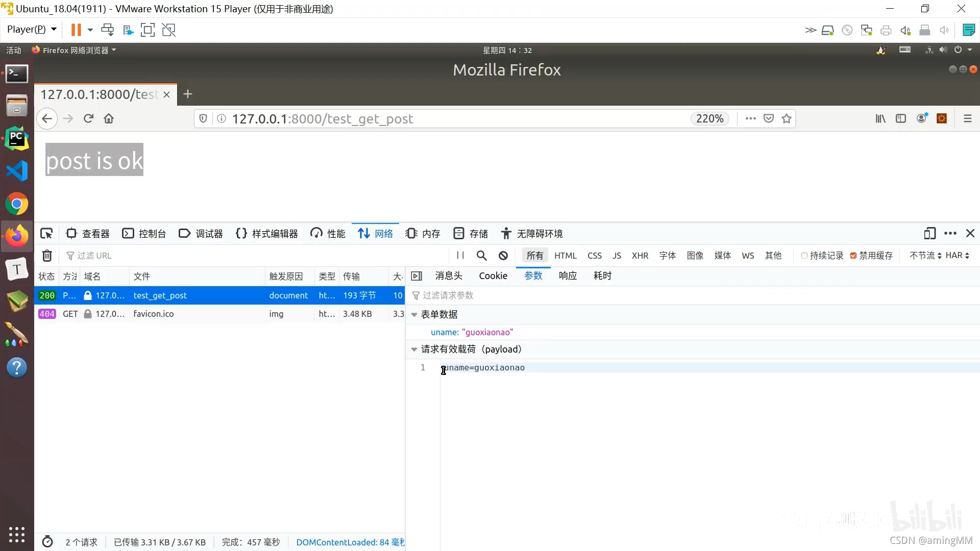This screenshot has width=980, height=551.
Task: Pause network recording button
Action: (x=460, y=256)
